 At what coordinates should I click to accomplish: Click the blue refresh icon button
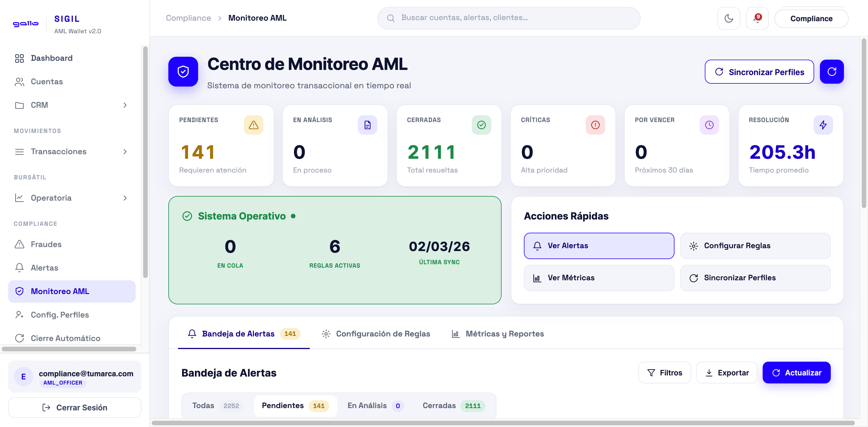832,72
